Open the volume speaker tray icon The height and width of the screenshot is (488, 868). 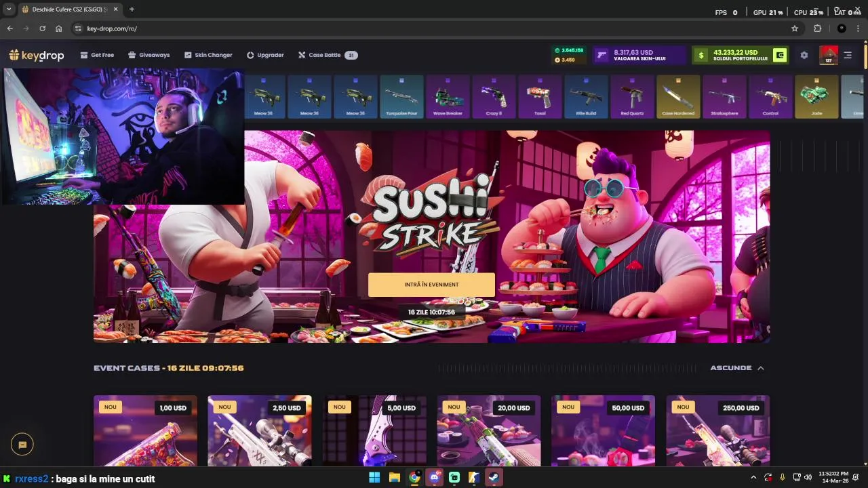808,478
